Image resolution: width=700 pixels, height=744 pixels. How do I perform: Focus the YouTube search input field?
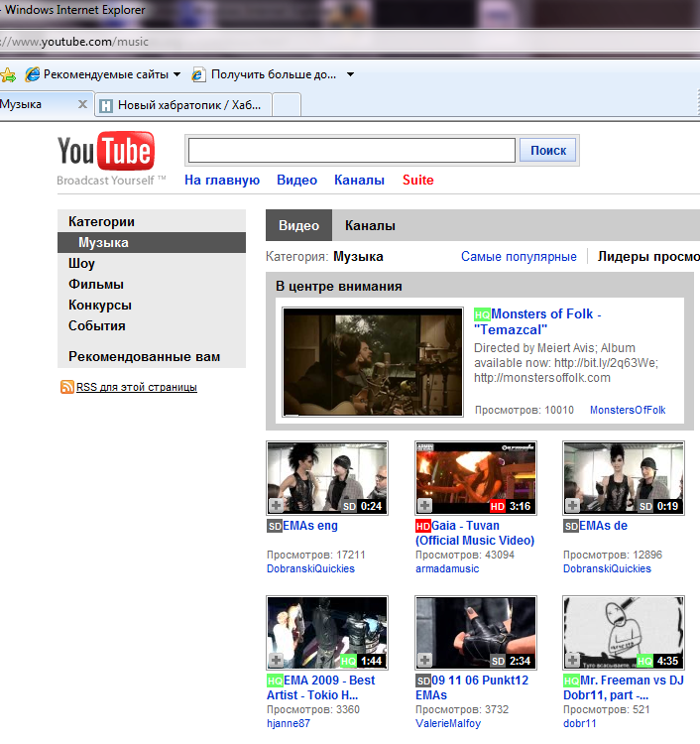pos(352,151)
